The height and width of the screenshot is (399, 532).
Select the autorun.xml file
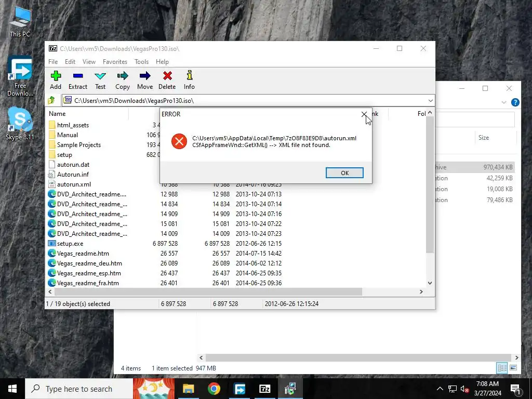(74, 184)
